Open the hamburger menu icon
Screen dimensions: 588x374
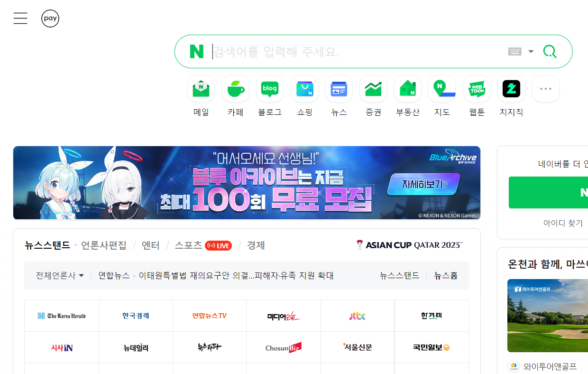coord(20,19)
